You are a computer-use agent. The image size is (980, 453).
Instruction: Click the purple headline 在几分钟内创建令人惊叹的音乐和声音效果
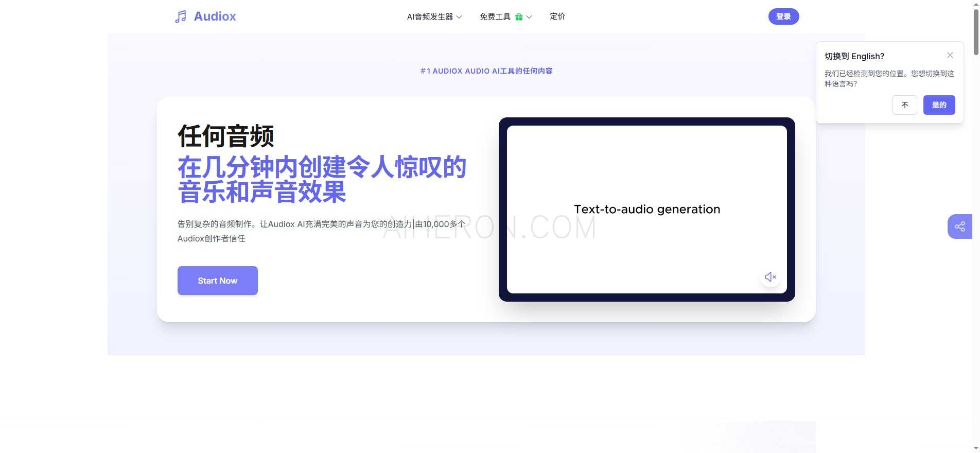pyautogui.click(x=322, y=180)
